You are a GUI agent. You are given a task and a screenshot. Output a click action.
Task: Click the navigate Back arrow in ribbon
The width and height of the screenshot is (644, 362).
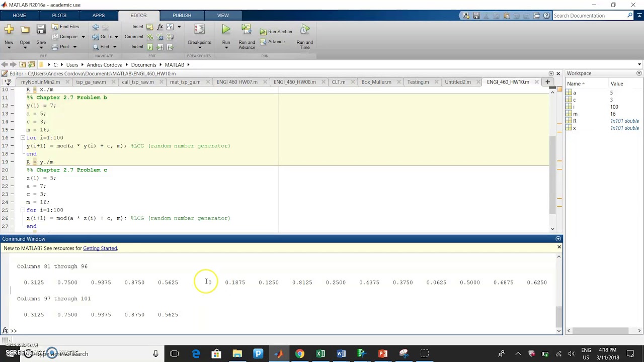pyautogui.click(x=96, y=27)
